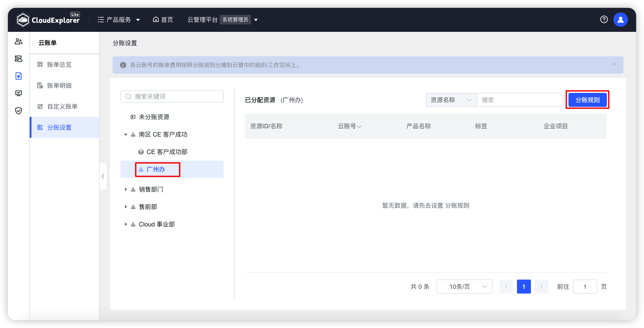Click the 产品名称 column header

coord(418,126)
